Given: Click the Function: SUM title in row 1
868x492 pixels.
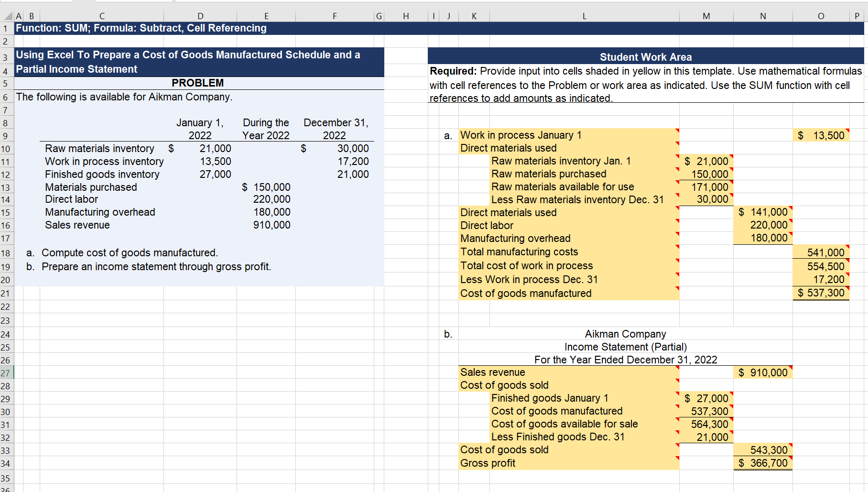Looking at the screenshot, I should pyautogui.click(x=141, y=28).
